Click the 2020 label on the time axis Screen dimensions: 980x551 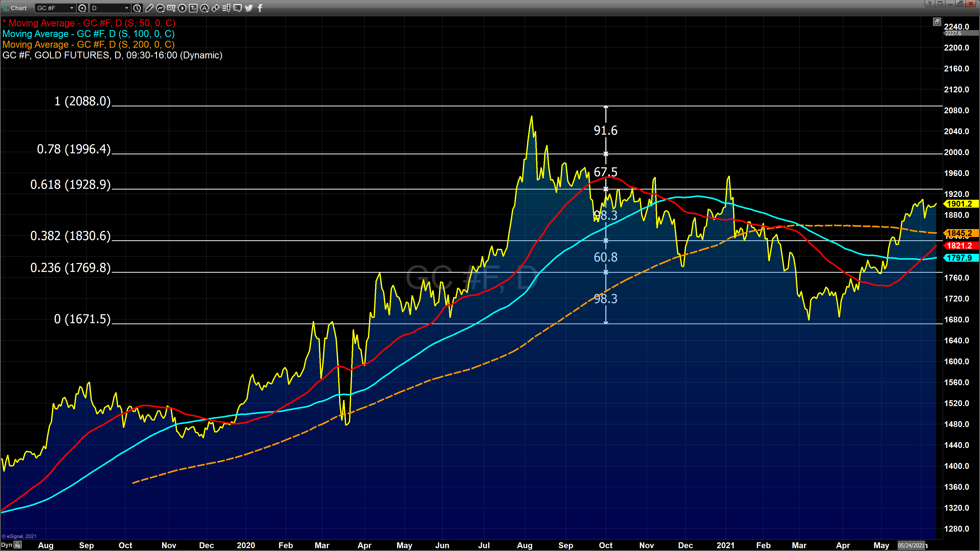[246, 545]
